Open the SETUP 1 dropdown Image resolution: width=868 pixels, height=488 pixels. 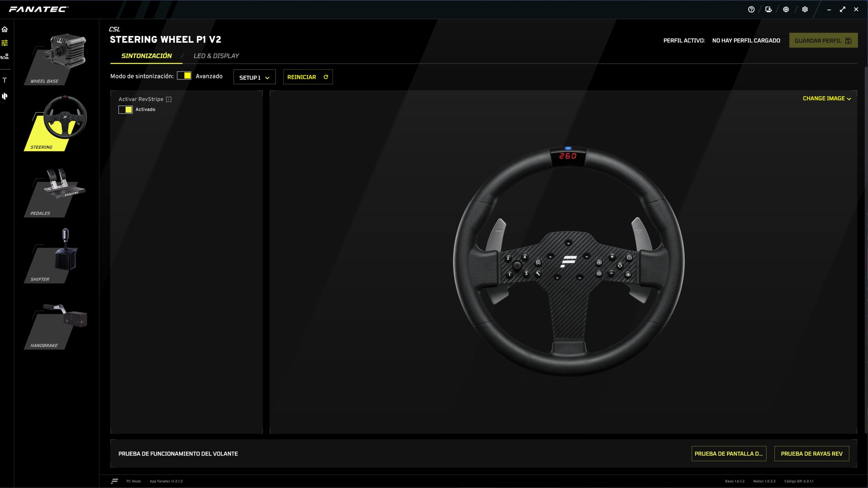pos(254,77)
